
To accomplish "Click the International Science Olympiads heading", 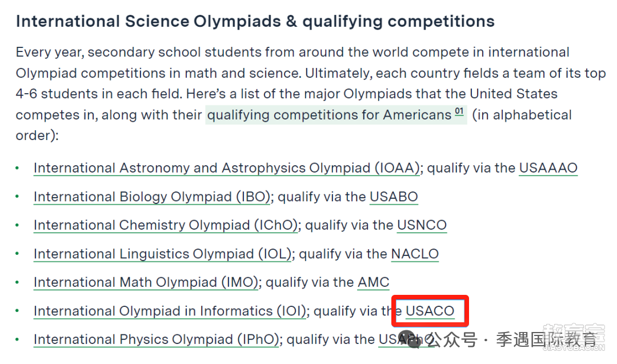I will pos(255,21).
